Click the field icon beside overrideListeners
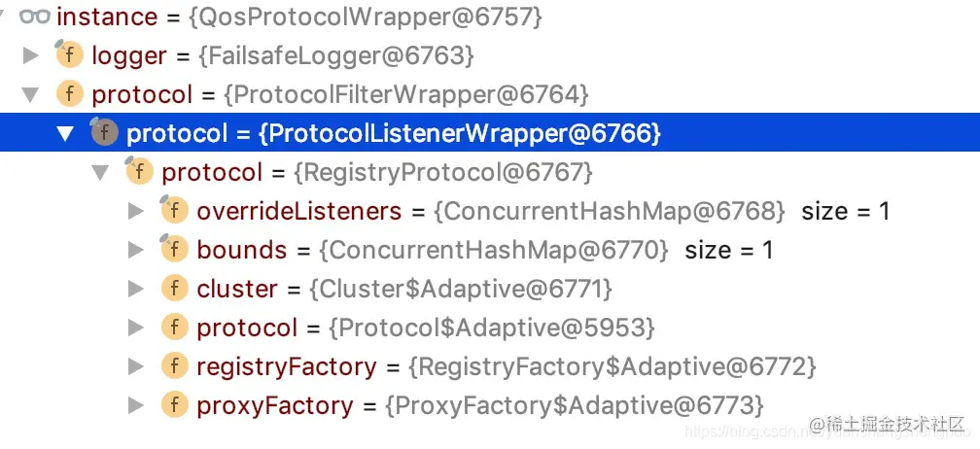The image size is (980, 449). (174, 211)
